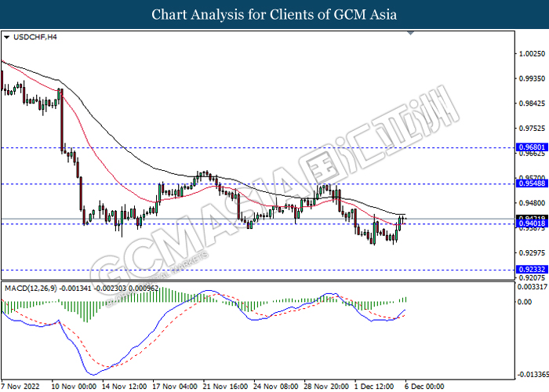The image size is (549, 392).
Task: Click the 0.98425 price scale value
Action: [533, 103]
